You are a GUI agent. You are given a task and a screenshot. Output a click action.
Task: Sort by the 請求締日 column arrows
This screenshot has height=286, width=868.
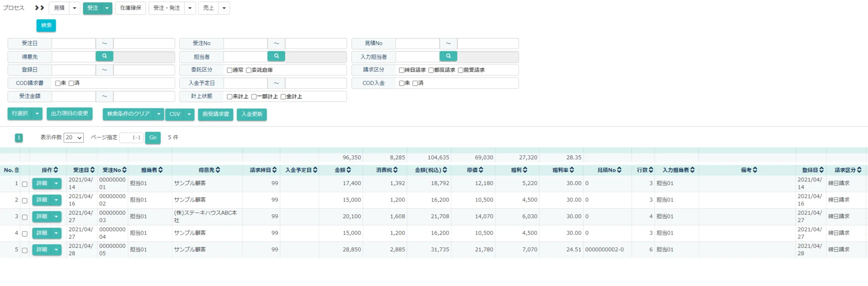(x=274, y=170)
